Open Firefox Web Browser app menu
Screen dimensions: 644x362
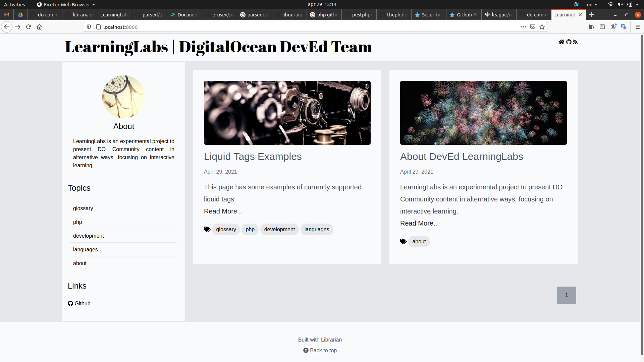[x=66, y=4]
